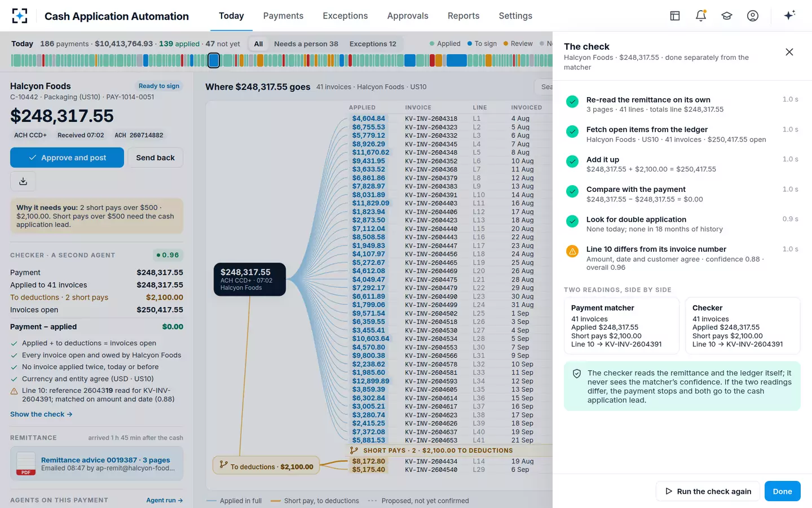This screenshot has width=812, height=508.
Task: Click the 0.96 checker confidence badge
Action: [x=167, y=255]
